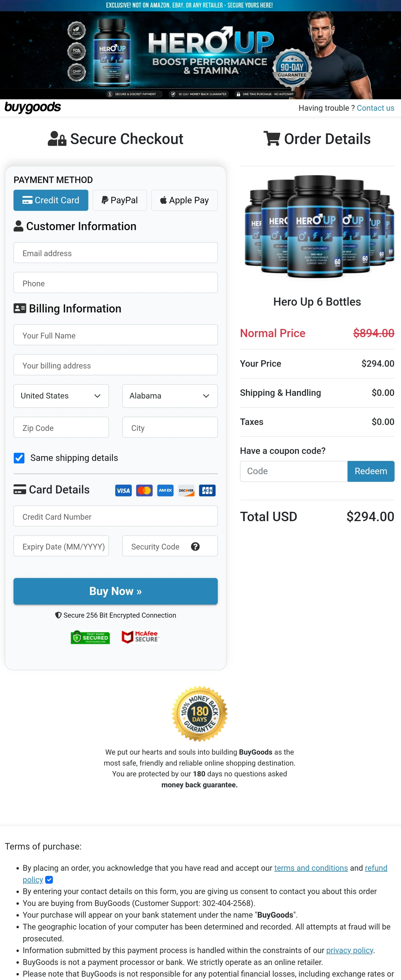This screenshot has width=401, height=980.
Task: Open the terms and conditions link
Action: click(311, 868)
